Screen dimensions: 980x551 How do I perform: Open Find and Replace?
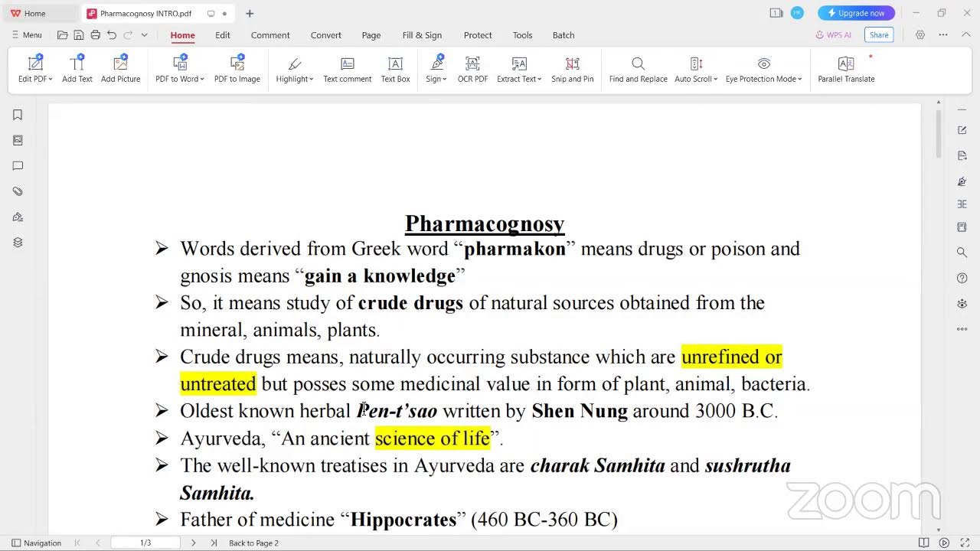pos(638,69)
